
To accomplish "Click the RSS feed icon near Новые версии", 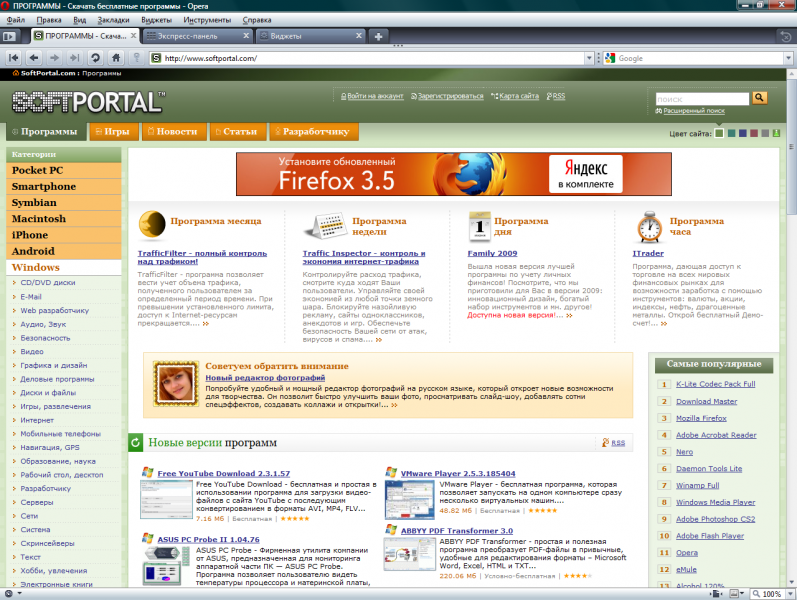I will (x=605, y=442).
